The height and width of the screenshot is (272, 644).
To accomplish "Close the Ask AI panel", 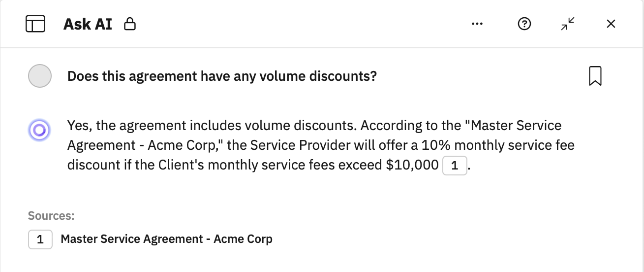I will coord(611,24).
